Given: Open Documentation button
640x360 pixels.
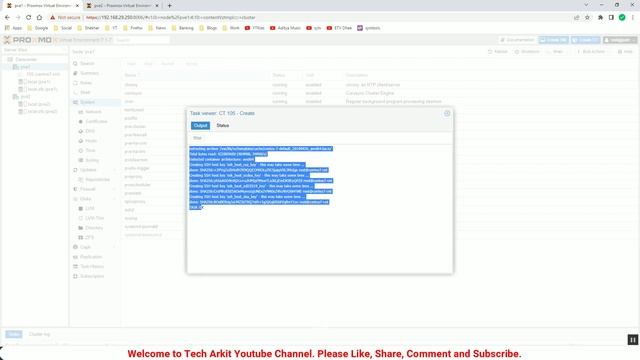Looking at the screenshot, I should (517, 40).
